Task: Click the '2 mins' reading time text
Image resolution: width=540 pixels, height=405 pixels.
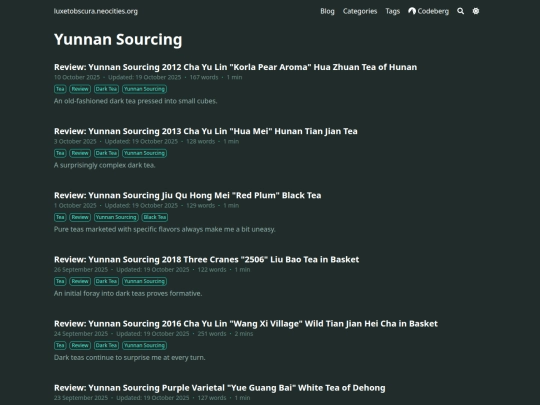Action: pyautogui.click(x=244, y=334)
